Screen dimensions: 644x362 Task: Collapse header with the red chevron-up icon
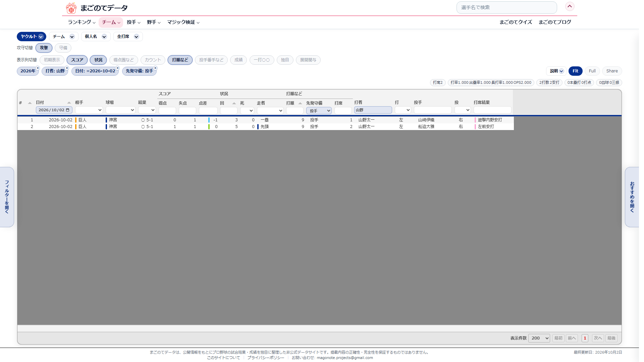coord(570,6)
